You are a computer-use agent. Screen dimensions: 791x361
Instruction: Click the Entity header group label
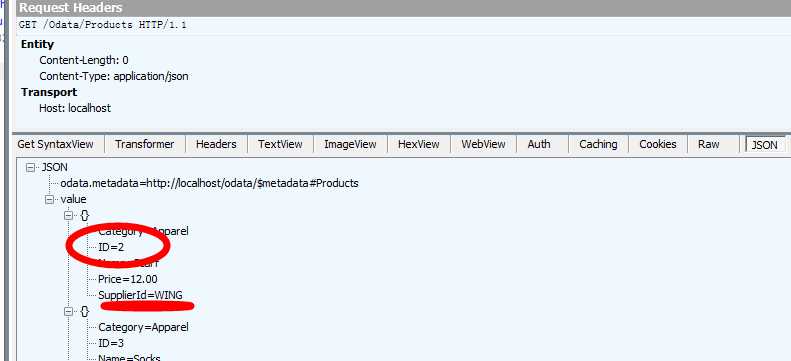tap(37, 44)
